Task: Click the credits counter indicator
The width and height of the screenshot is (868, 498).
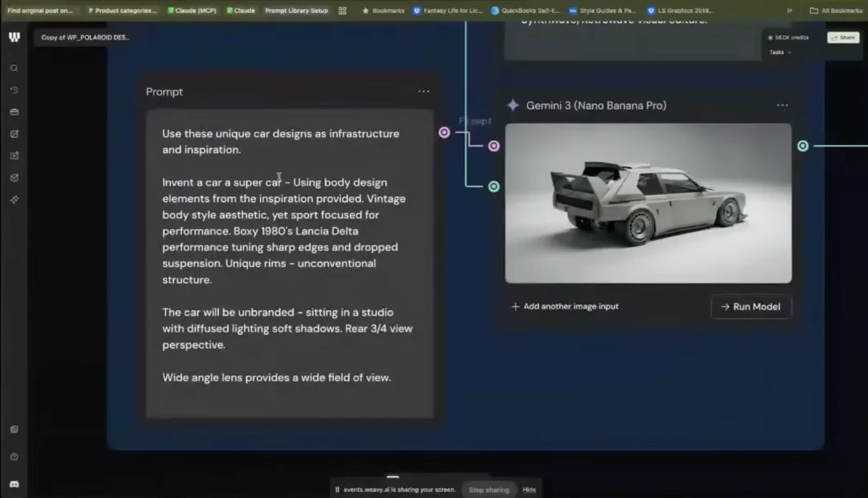Action: [x=788, y=38]
